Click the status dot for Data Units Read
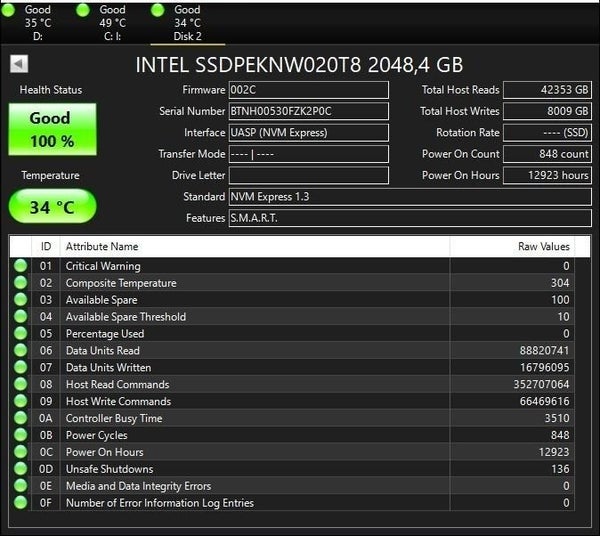Screen dimensions: 600x536 (x=21, y=350)
